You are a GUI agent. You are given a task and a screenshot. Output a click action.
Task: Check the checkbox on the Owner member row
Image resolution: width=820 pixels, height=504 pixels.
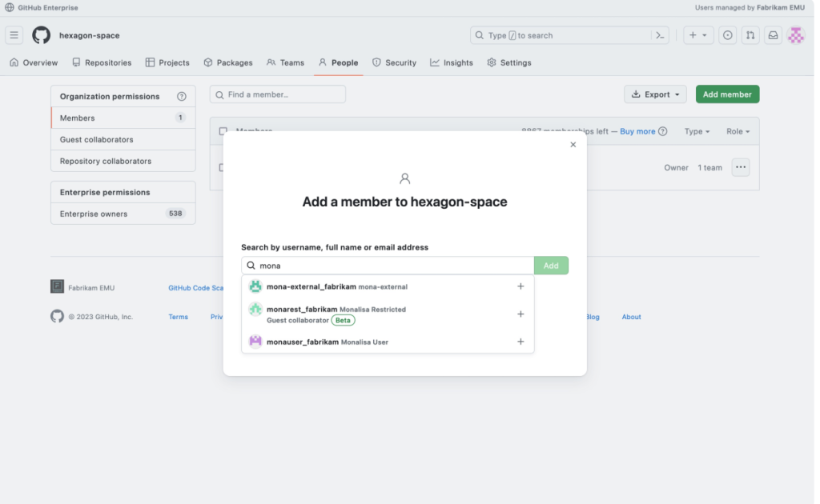coord(223,167)
